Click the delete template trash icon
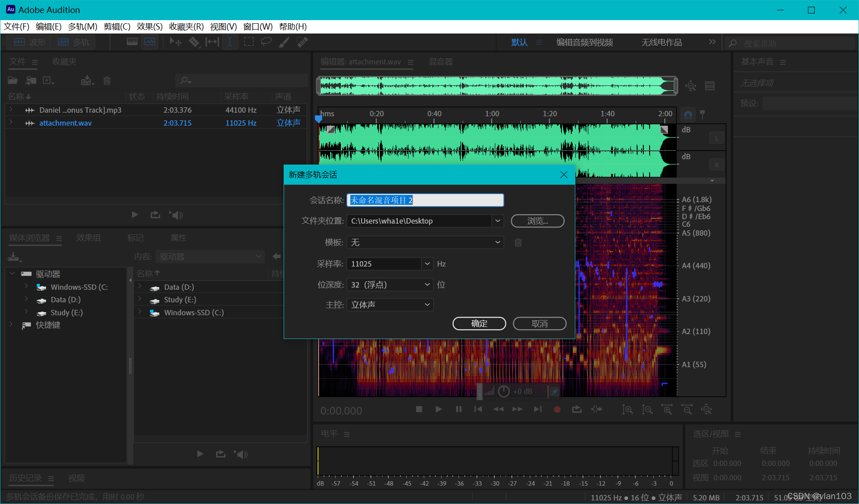Screen dimensions: 859x504 tap(518, 242)
